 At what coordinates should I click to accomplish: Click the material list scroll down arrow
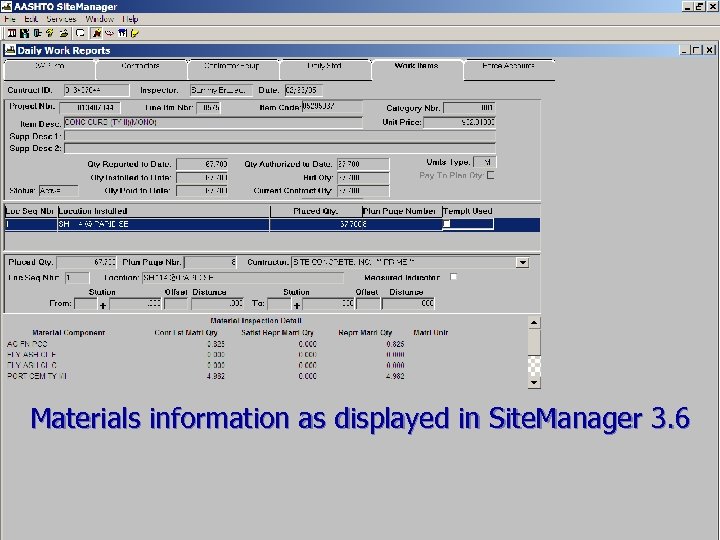[x=534, y=382]
